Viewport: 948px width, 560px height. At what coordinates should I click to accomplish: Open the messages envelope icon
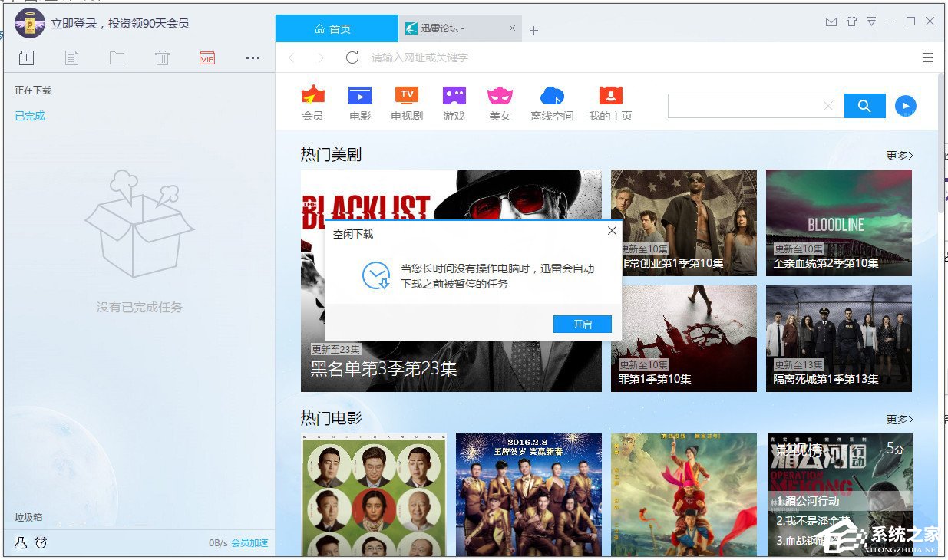pos(831,21)
